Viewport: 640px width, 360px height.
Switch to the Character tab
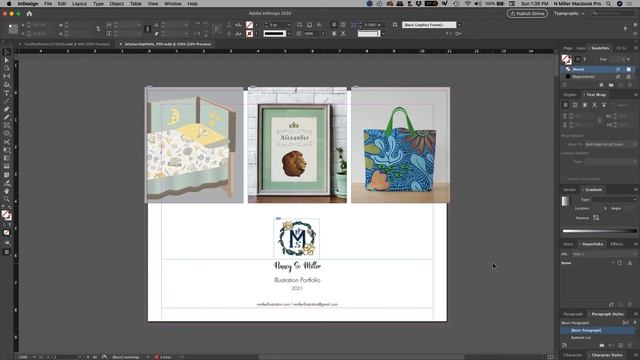pyautogui.click(x=572, y=355)
